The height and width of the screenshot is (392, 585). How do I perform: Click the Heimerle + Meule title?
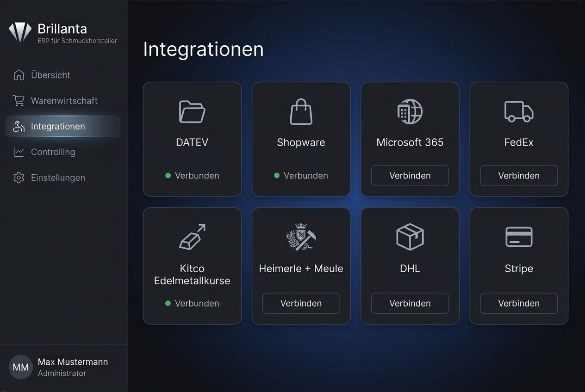(x=301, y=269)
